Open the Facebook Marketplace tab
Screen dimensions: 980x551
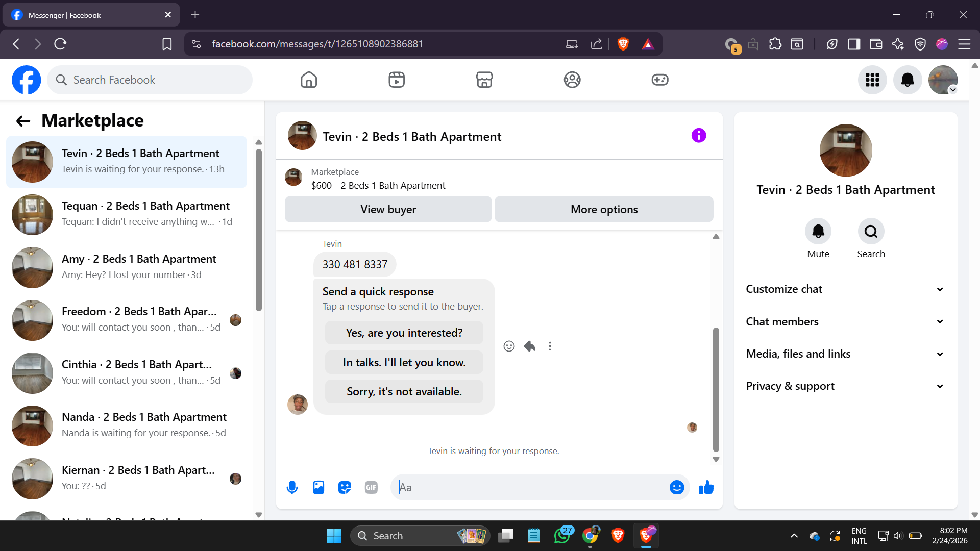tap(484, 80)
